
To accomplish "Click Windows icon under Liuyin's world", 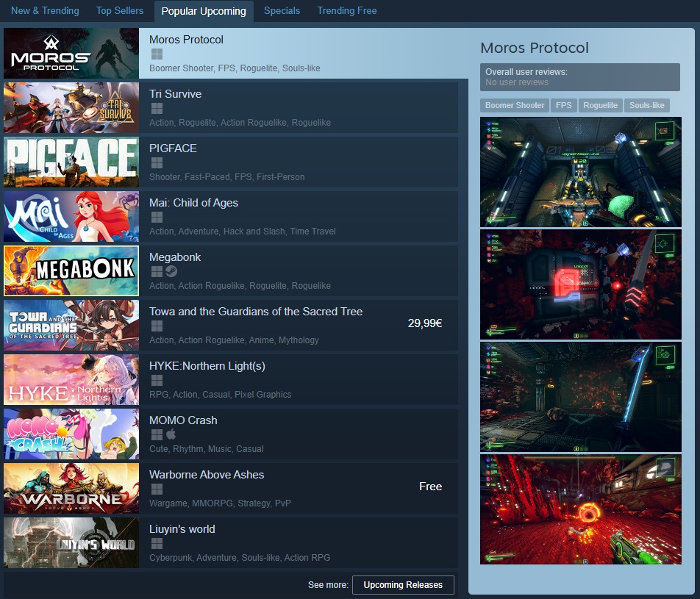I will click(157, 544).
